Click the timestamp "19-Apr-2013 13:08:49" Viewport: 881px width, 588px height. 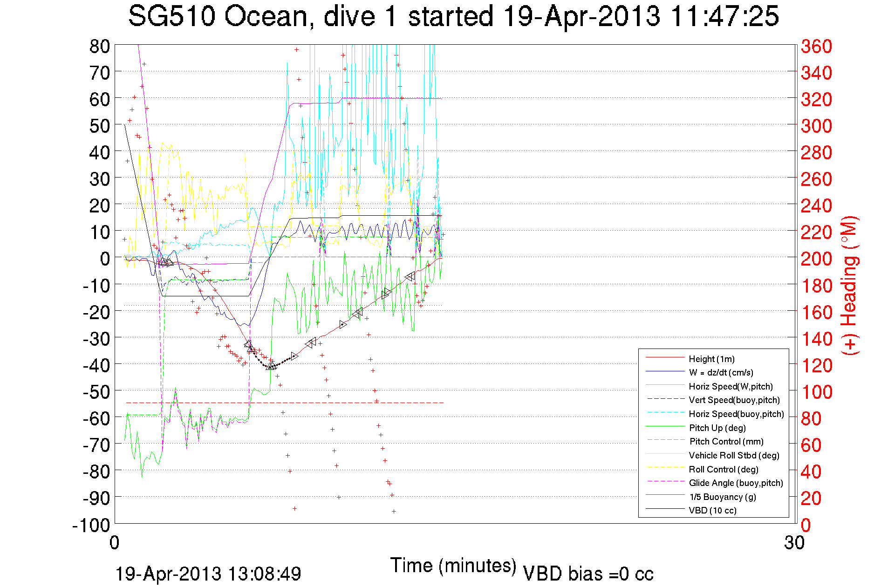(x=208, y=574)
